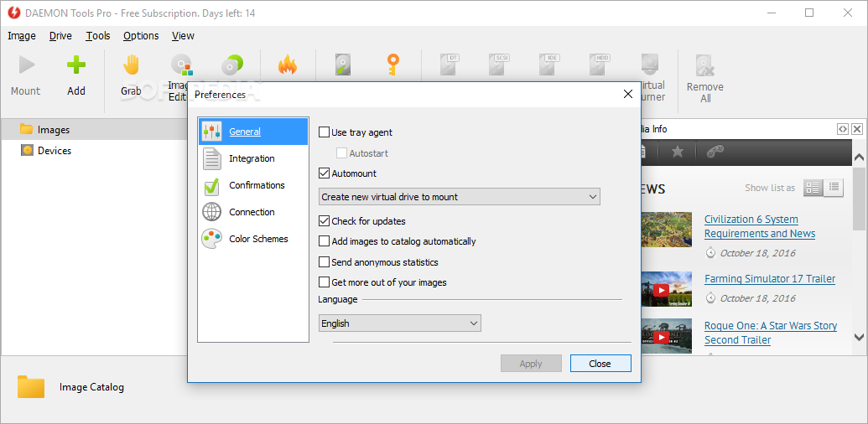This screenshot has height=424, width=868.
Task: Click the Civilization 6 news thumbnail
Action: (667, 230)
